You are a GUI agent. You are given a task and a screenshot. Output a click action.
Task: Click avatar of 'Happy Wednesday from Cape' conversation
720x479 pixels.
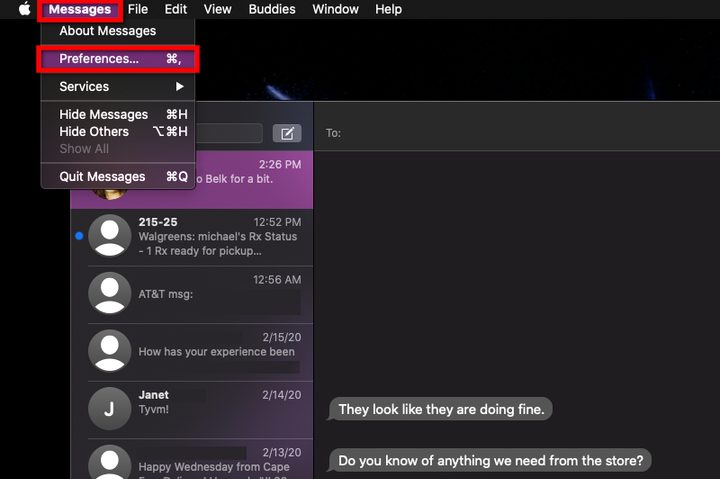click(110, 462)
